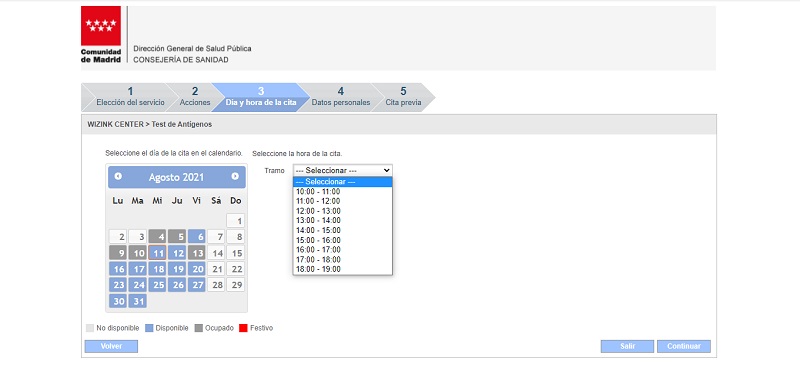
Task: Go to step 2 Acciones
Action: (195, 97)
